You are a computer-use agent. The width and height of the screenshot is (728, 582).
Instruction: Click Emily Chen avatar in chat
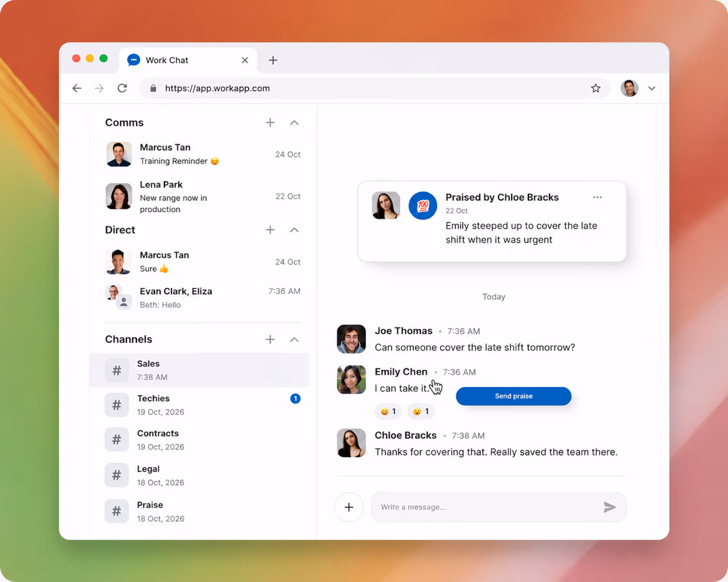click(x=351, y=380)
